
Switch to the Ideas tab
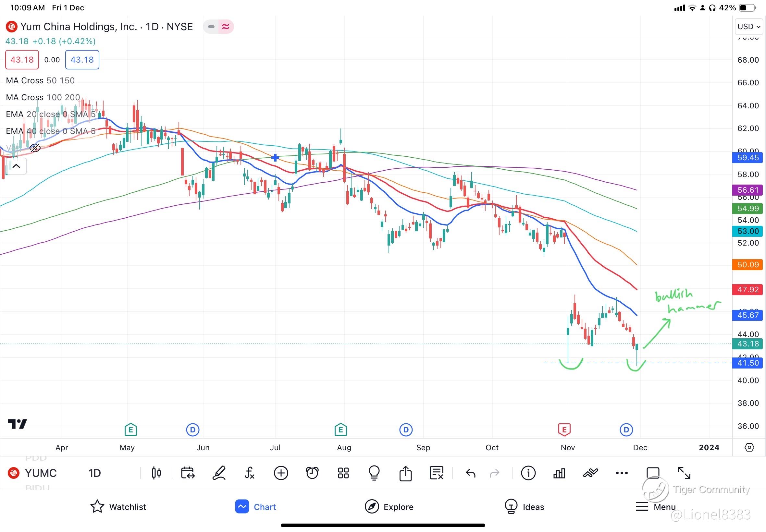coord(524,507)
